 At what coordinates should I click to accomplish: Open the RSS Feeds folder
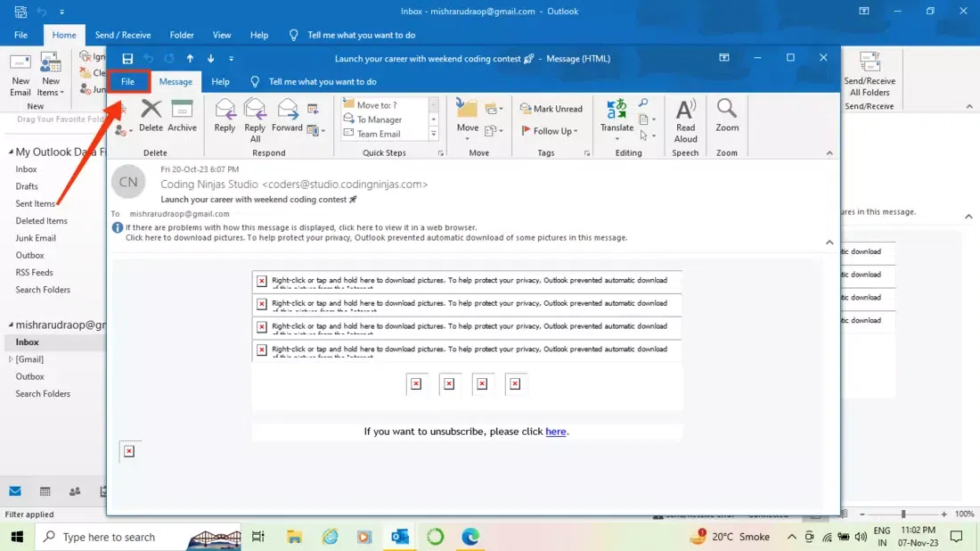(x=35, y=272)
